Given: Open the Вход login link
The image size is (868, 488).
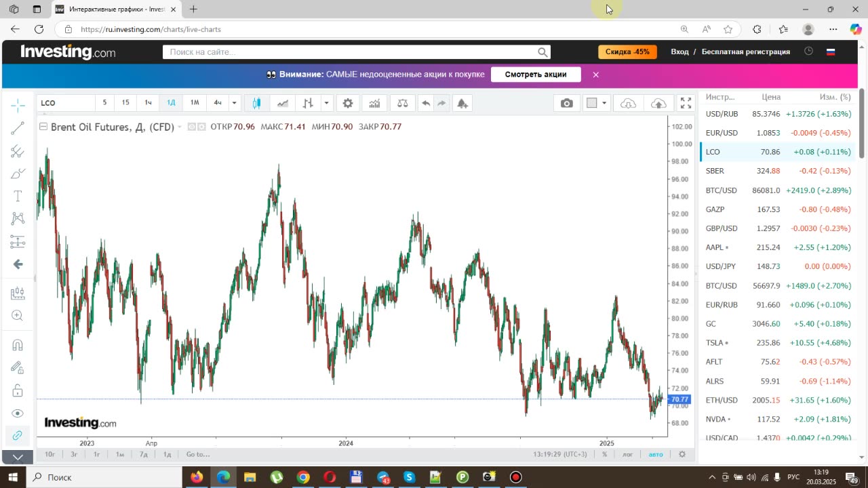Looking at the screenshot, I should 679,52.
